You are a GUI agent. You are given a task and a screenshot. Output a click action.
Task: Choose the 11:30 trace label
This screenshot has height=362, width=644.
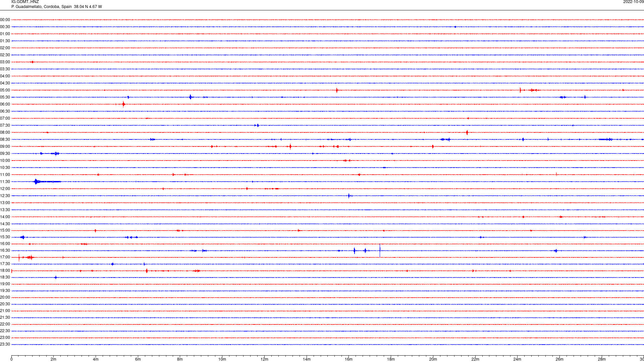click(x=5, y=182)
